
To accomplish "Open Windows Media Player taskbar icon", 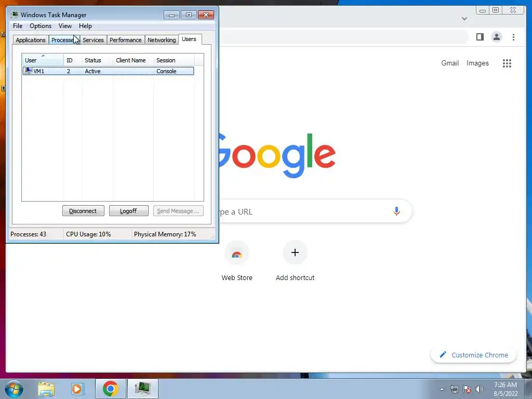I will [x=78, y=389].
